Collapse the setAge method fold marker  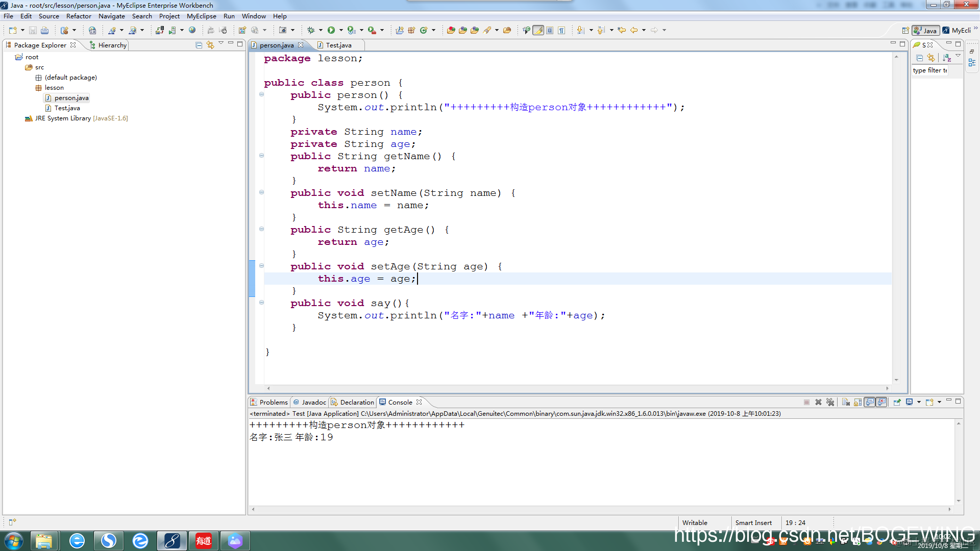coord(261,266)
